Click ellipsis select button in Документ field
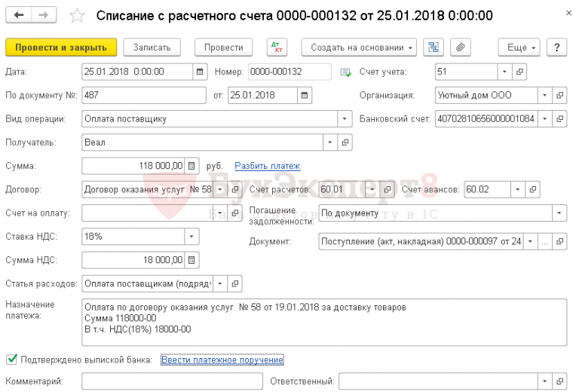579x392 pixels. [x=544, y=242]
